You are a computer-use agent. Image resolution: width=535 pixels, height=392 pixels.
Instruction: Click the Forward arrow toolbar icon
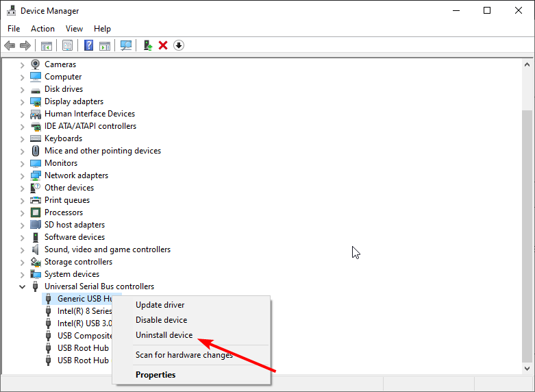point(25,45)
